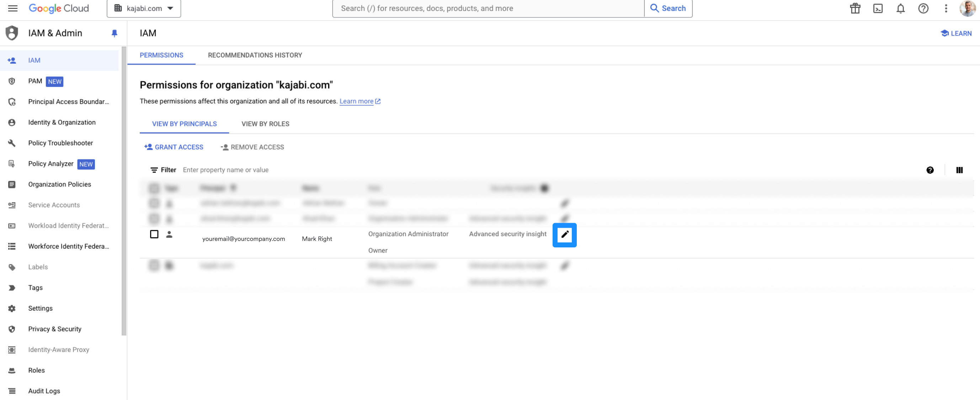Click the Settings gear icon in sidebar
The width and height of the screenshot is (980, 400).
pos(12,308)
